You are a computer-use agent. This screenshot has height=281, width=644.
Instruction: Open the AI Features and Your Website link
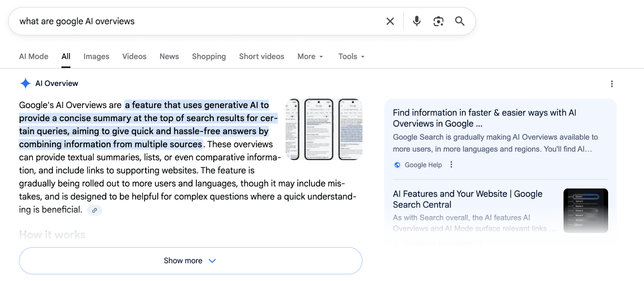click(467, 199)
